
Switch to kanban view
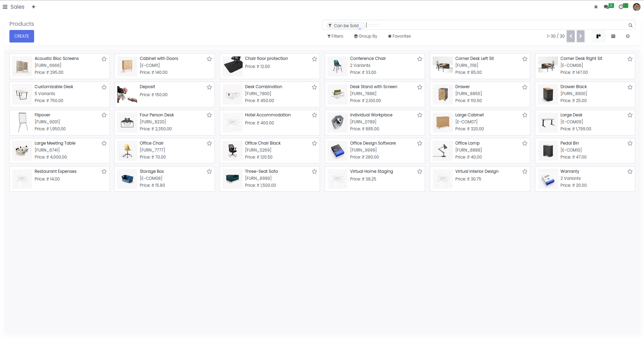(x=598, y=36)
